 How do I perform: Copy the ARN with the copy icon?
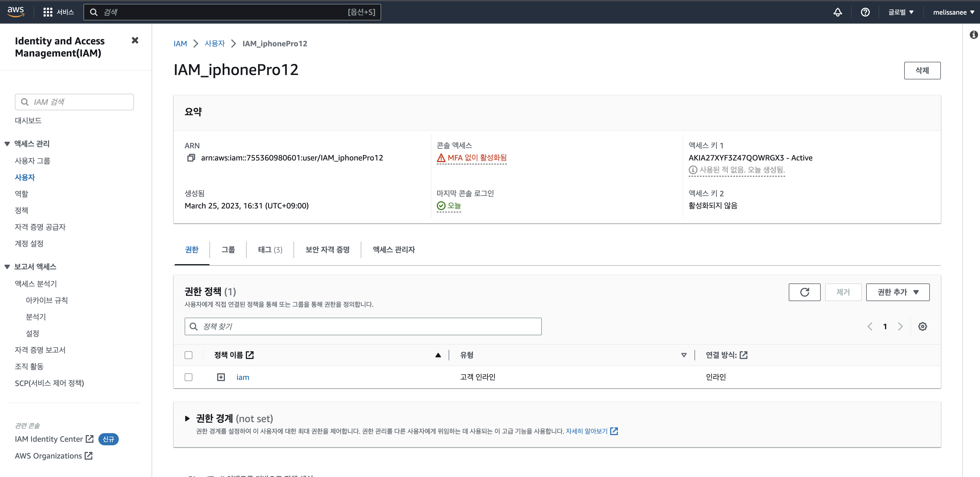(191, 158)
